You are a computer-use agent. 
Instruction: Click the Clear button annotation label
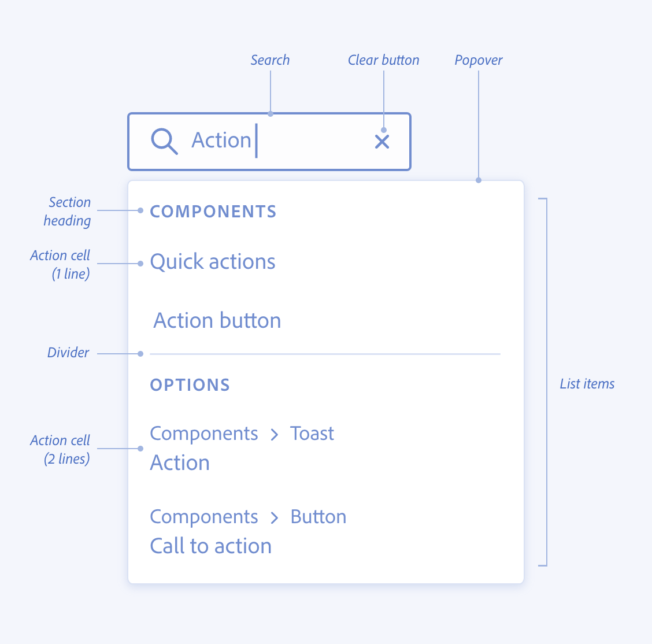383,60
